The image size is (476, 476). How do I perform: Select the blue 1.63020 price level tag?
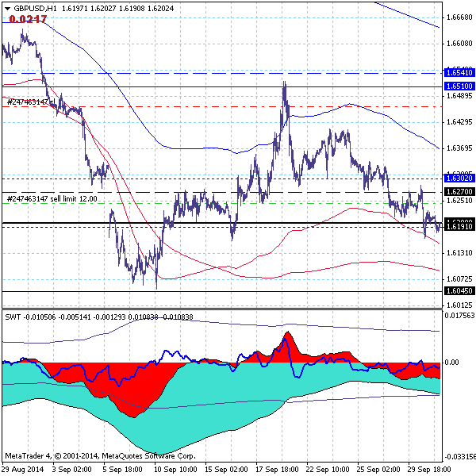459,178
